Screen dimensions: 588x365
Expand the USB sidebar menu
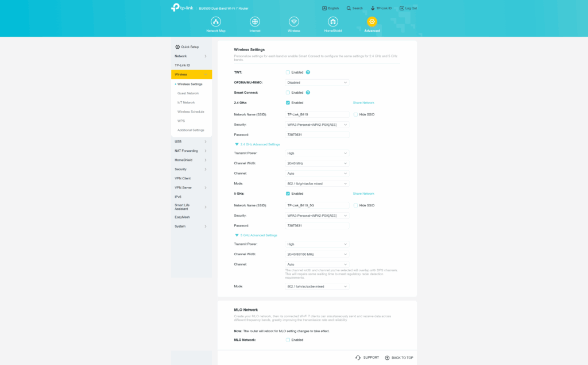[x=191, y=141]
